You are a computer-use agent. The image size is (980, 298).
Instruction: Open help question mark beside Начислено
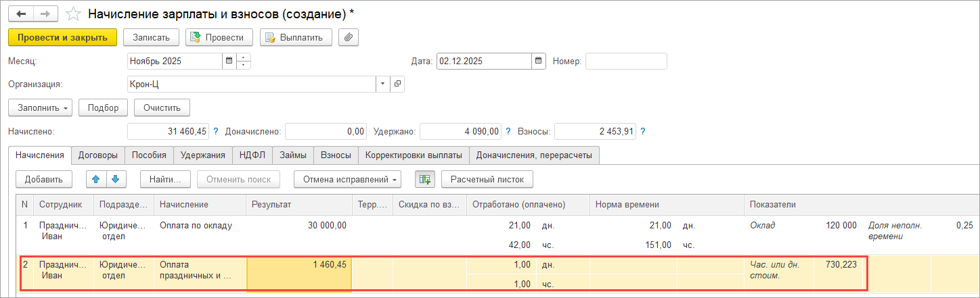click(x=216, y=131)
